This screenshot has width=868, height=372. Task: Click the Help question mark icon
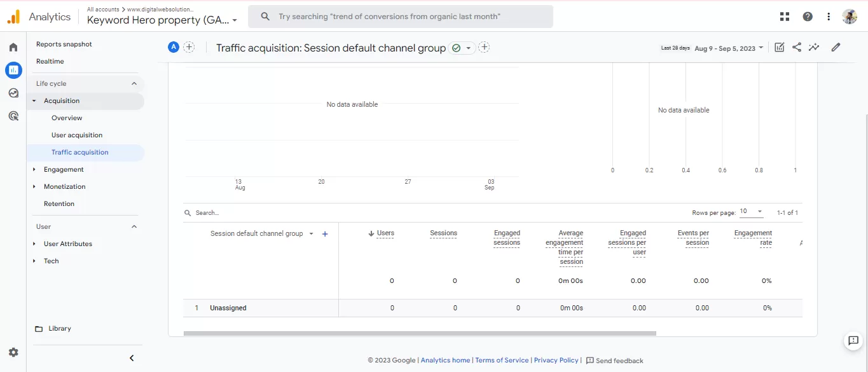pyautogui.click(x=808, y=17)
